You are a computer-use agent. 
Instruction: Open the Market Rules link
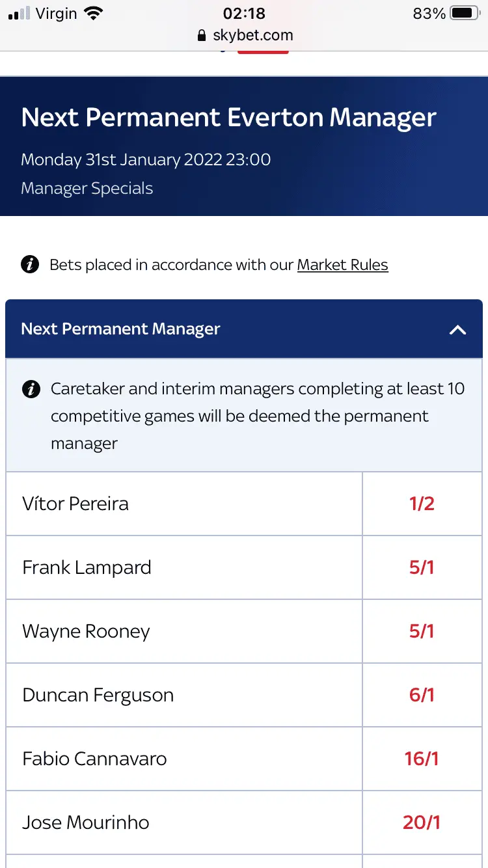[342, 265]
